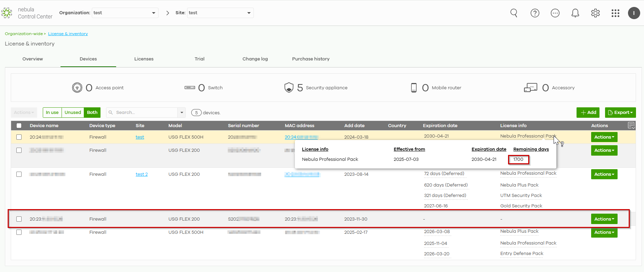
Task: Switch to the Change log tab
Action: (255, 59)
